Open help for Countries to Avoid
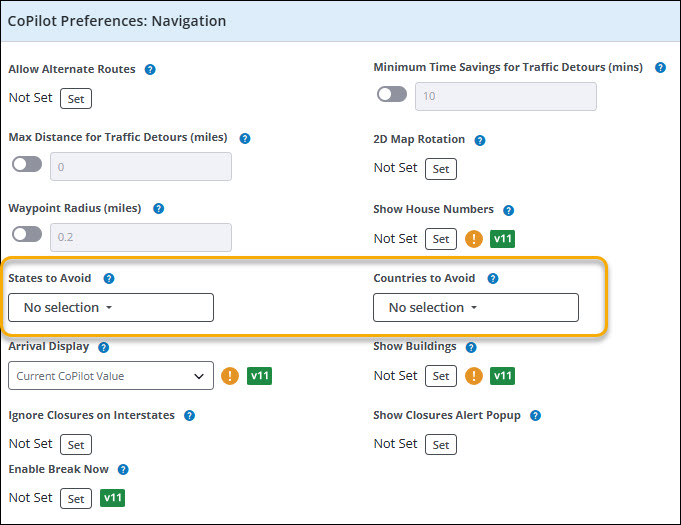Viewport: 681px width, 525px height. coord(493,278)
